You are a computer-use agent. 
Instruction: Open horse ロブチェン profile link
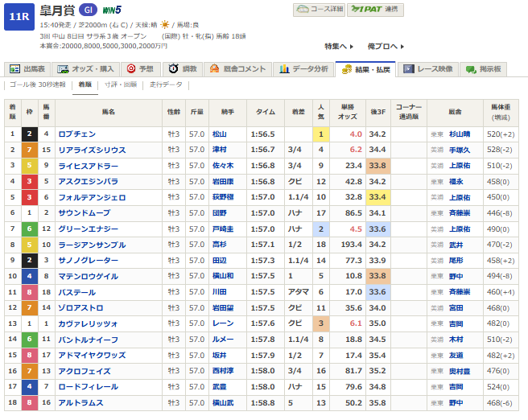point(76,134)
